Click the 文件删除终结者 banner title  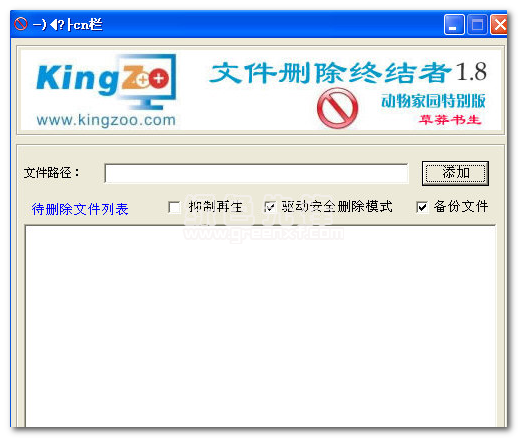pos(331,72)
